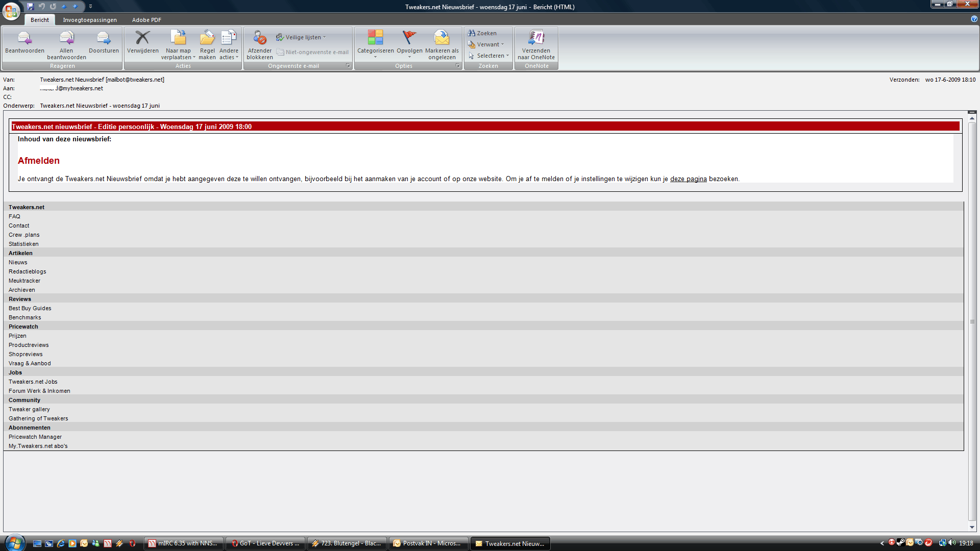Expand the Verwant dropdown
This screenshot has height=551, width=980.
486,44
